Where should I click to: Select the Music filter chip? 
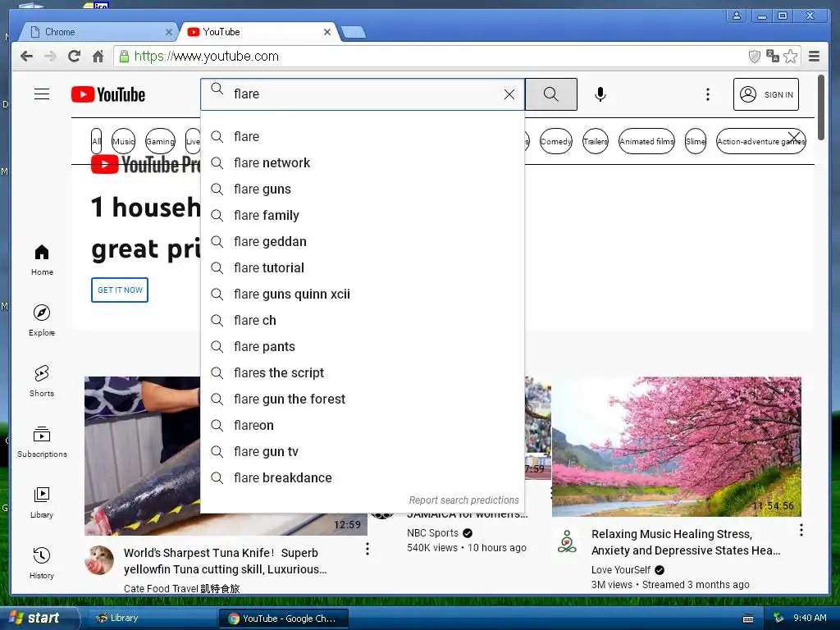point(123,141)
